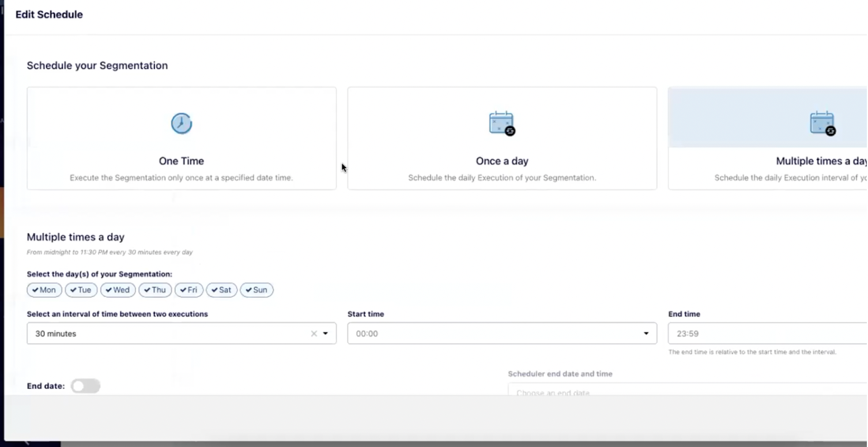Toggle the Mon day chip
The height and width of the screenshot is (447, 868).
tap(44, 290)
